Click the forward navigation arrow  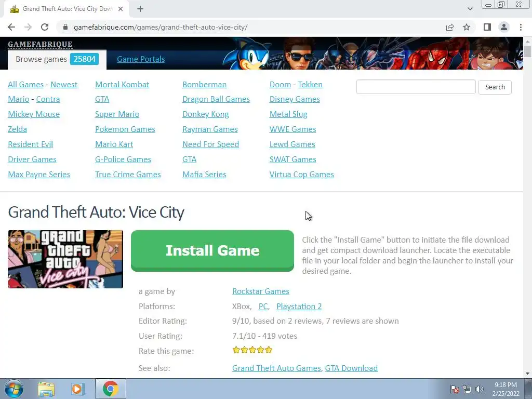tap(28, 27)
